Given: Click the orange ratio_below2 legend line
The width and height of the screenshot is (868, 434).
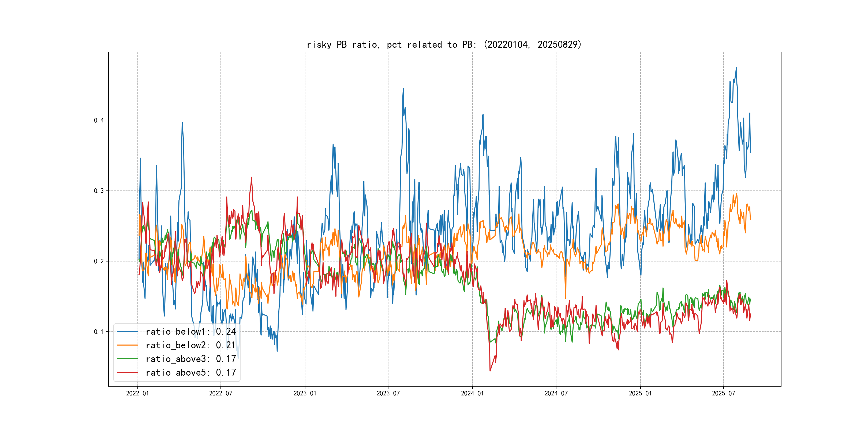Looking at the screenshot, I should [x=127, y=345].
